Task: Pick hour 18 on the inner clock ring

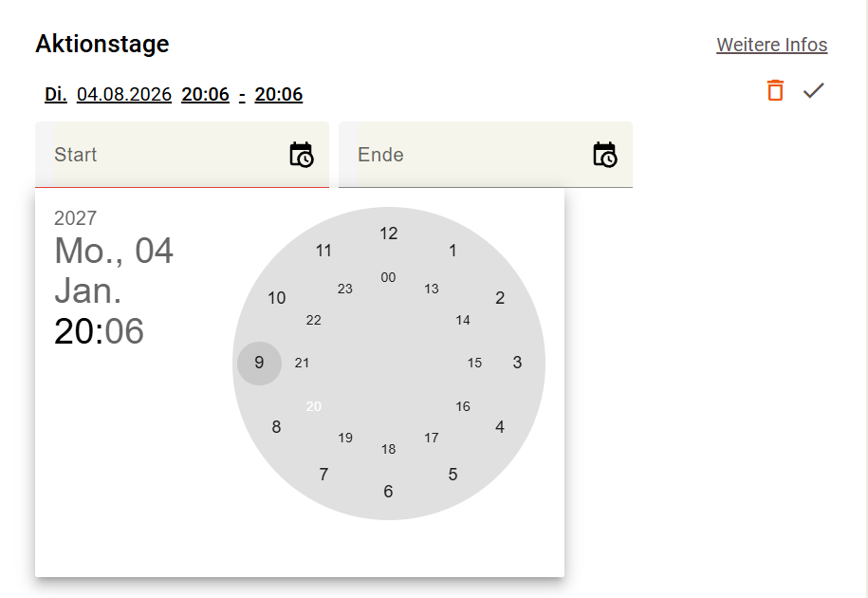Action: [x=389, y=449]
